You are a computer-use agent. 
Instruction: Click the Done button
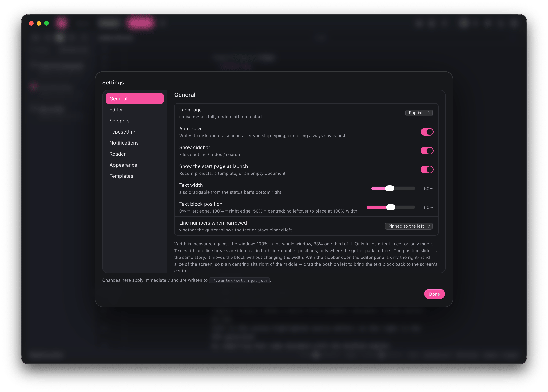pyautogui.click(x=434, y=294)
